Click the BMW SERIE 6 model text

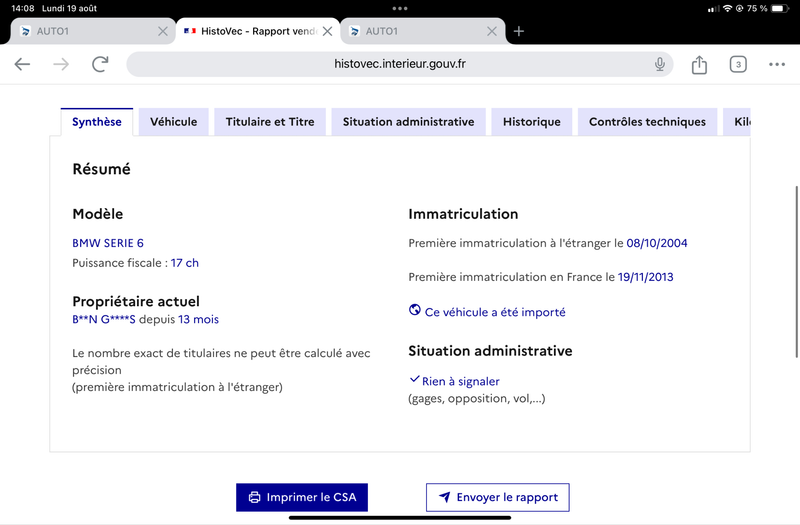click(x=108, y=243)
